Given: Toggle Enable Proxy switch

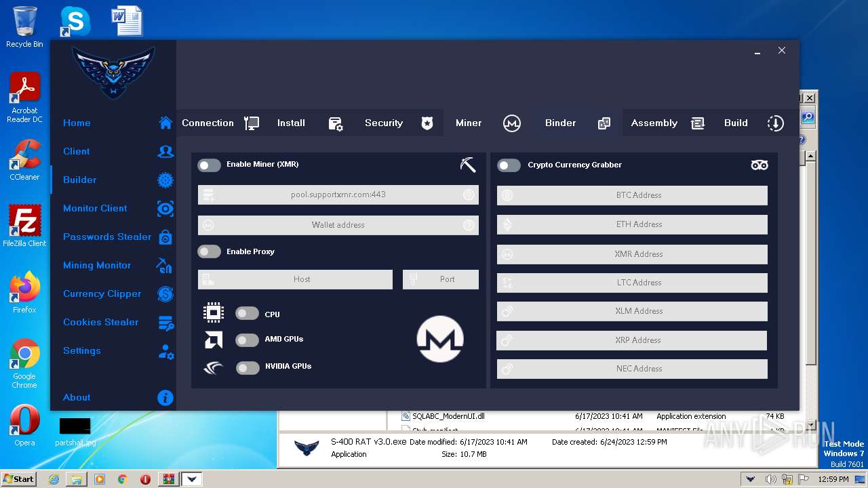Looking at the screenshot, I should click(210, 251).
